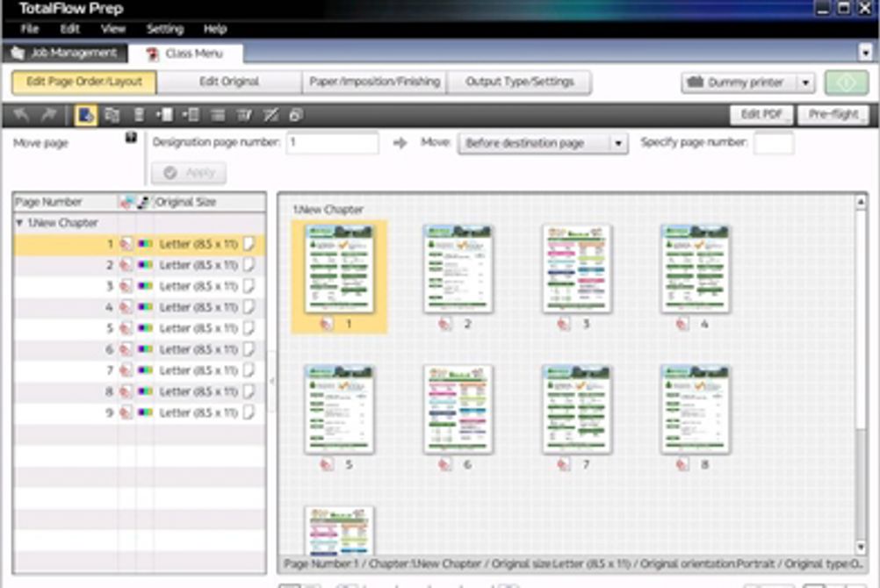880x588 pixels.
Task: Click the thumbnail pane scroll down arrow
Action: (861, 547)
